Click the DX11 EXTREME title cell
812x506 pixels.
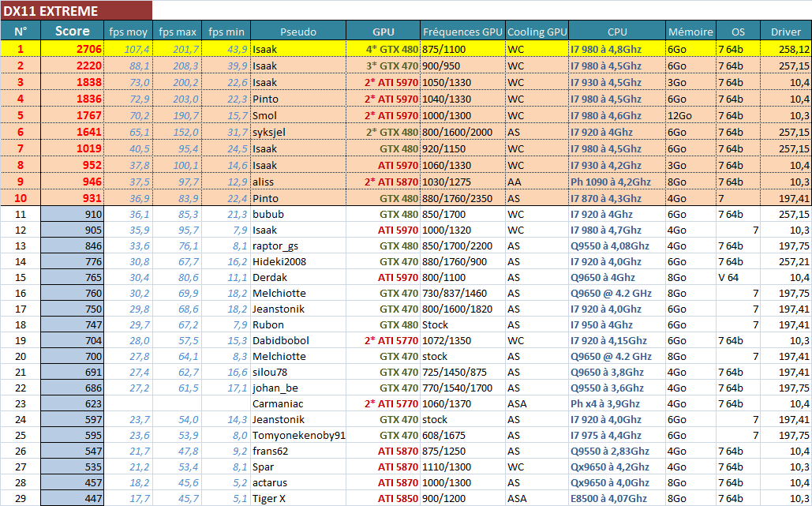tap(76, 10)
